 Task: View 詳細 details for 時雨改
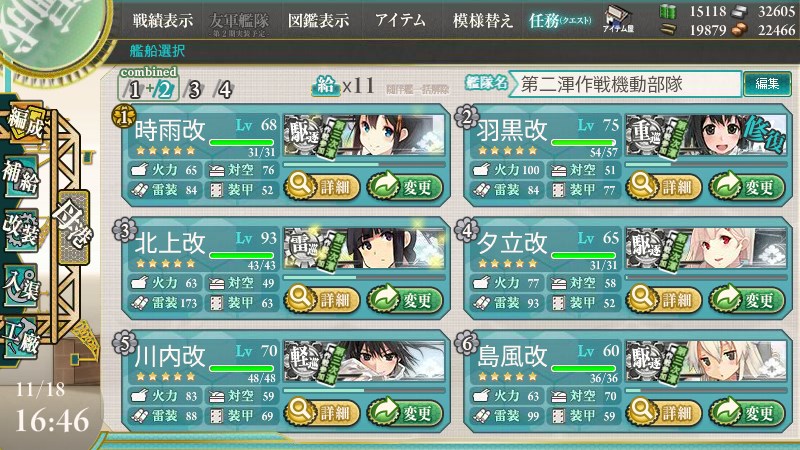322,187
